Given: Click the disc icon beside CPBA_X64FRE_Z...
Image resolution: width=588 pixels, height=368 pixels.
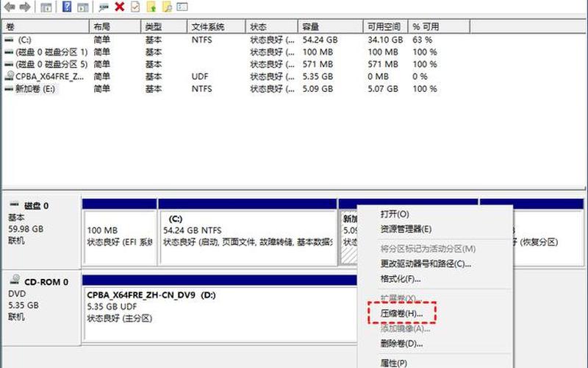Looking at the screenshot, I should pyautogui.click(x=9, y=77).
